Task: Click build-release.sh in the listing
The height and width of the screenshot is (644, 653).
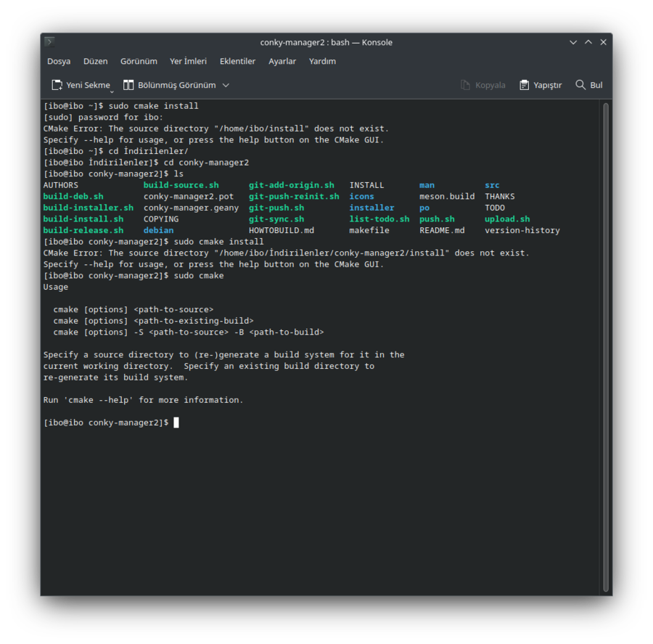Action: [x=83, y=230]
